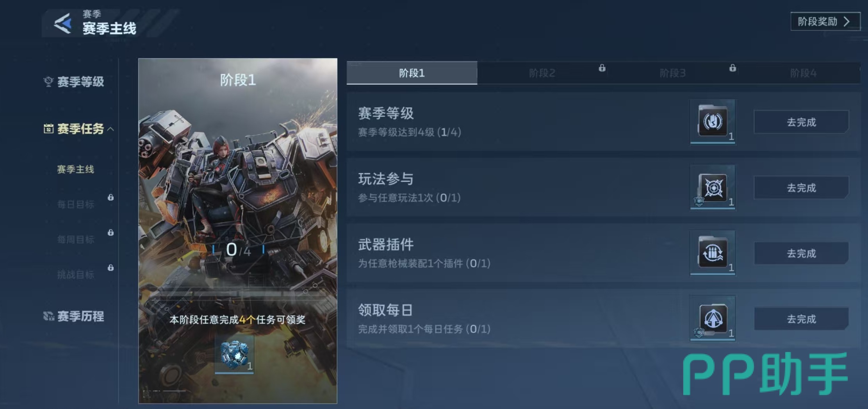Select 赛季主线 in the sidebar submenu

point(76,169)
